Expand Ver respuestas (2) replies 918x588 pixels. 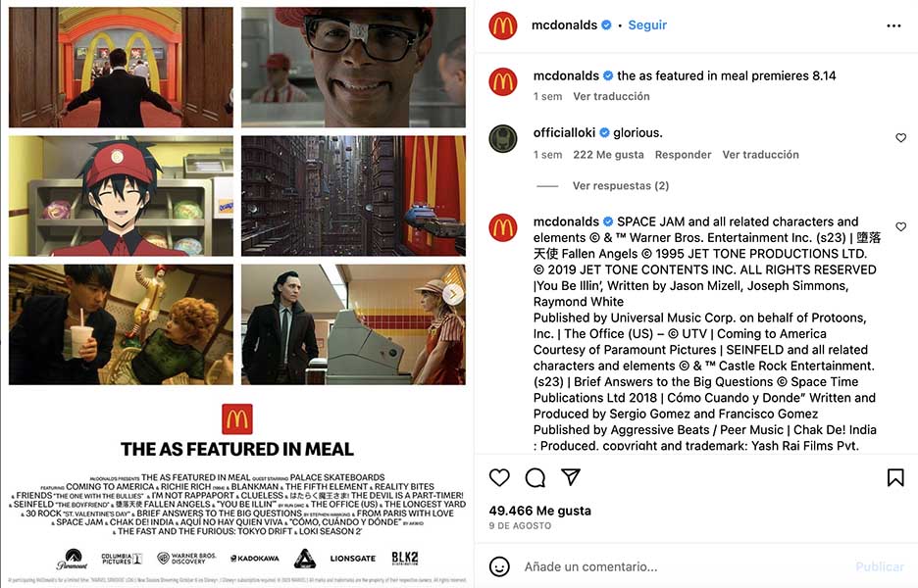[621, 185]
